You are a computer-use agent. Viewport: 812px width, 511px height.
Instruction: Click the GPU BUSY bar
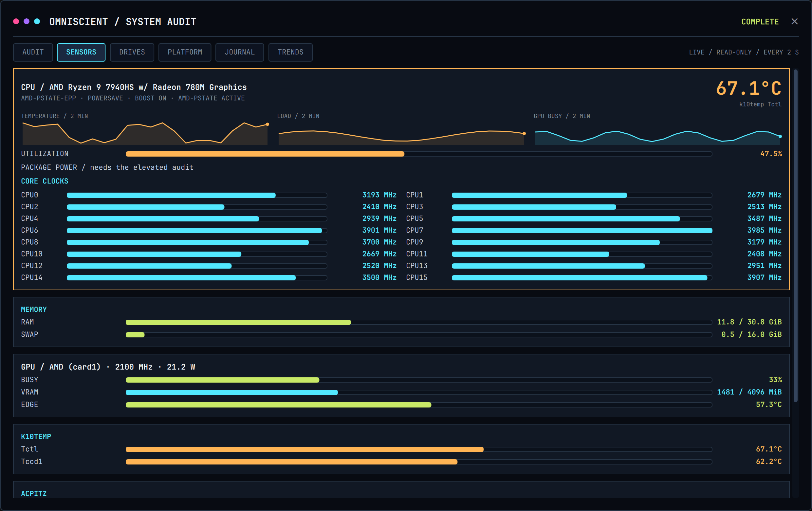pos(419,380)
